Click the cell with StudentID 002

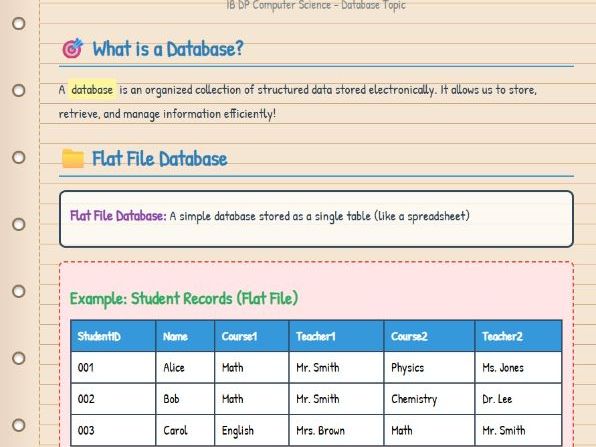pos(113,399)
